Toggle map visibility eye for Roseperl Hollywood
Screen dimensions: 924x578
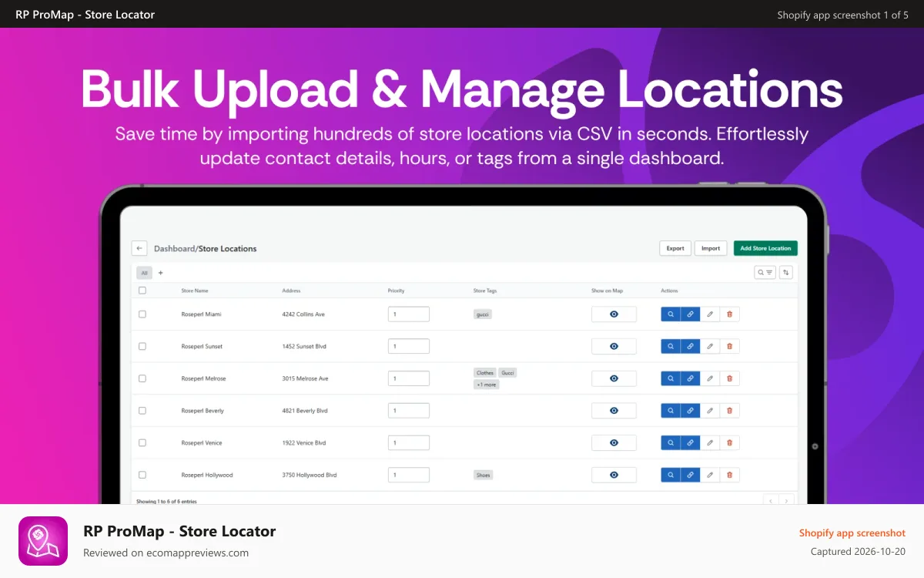tap(614, 475)
